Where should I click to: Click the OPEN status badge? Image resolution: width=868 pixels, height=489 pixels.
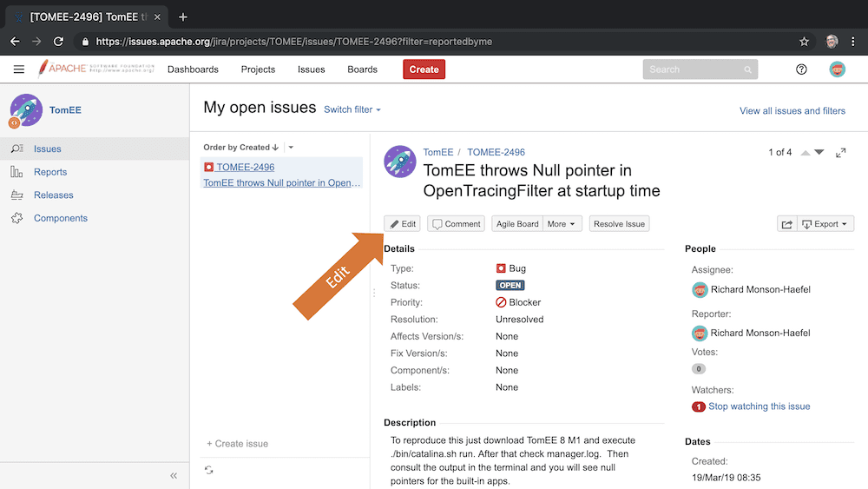pyautogui.click(x=510, y=285)
